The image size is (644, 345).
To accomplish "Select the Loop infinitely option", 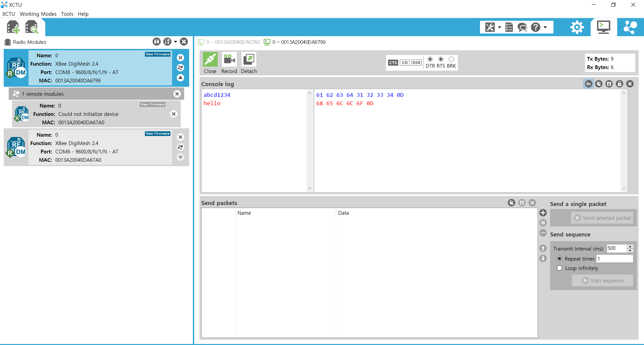I will pyautogui.click(x=559, y=268).
